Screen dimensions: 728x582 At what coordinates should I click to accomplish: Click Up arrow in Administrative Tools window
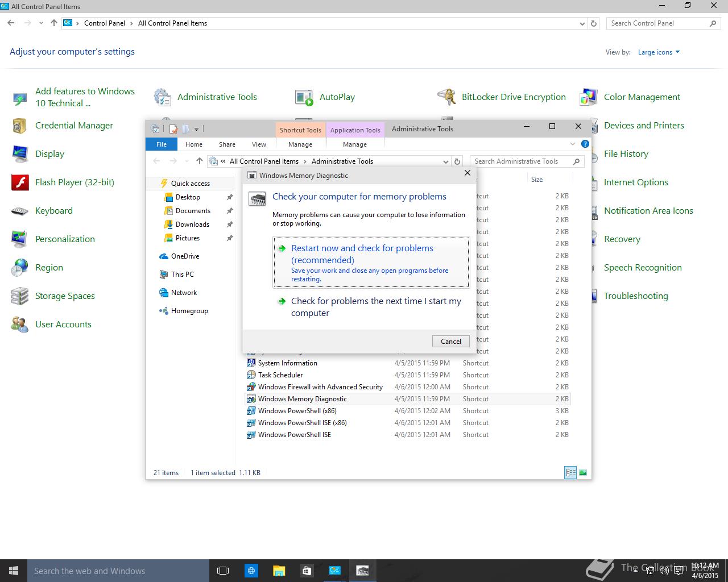coord(199,161)
